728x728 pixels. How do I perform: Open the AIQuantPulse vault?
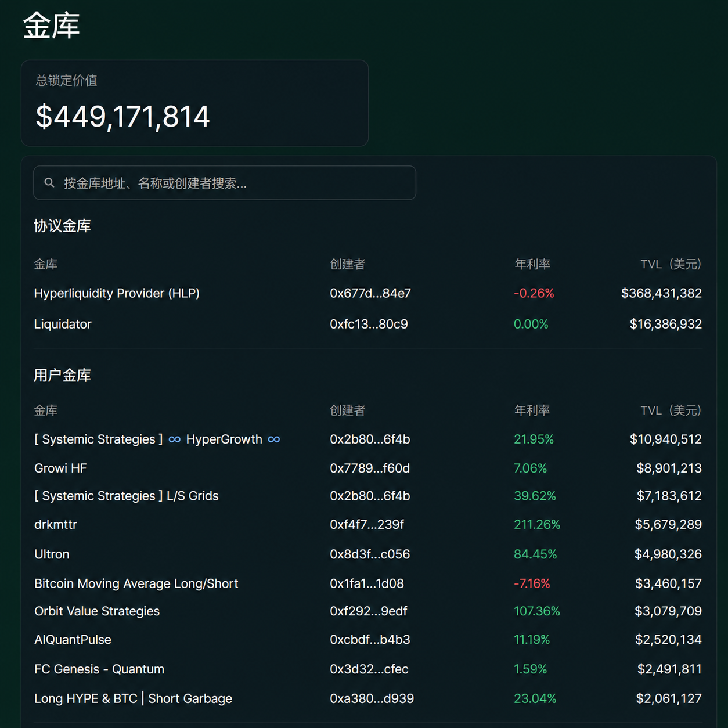pyautogui.click(x=73, y=639)
